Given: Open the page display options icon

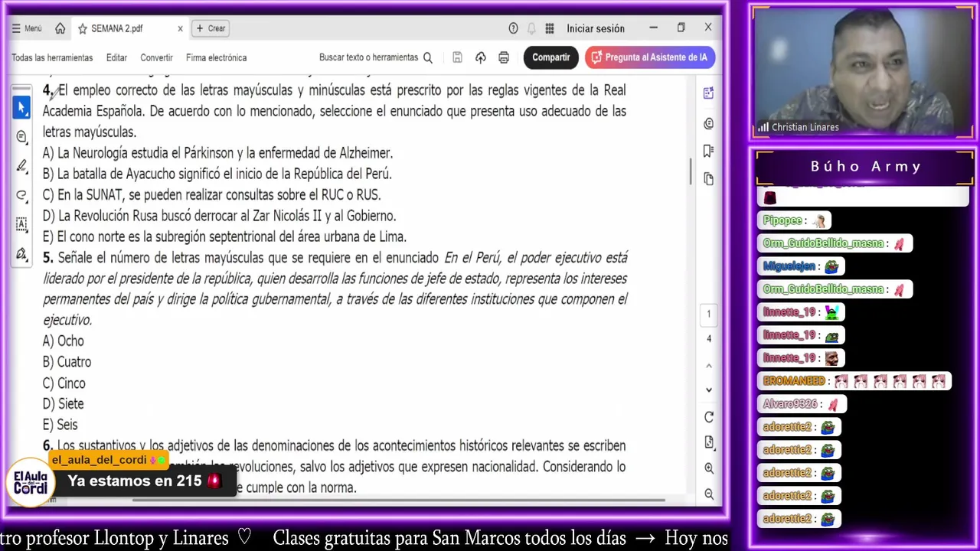Looking at the screenshot, I should (x=708, y=442).
